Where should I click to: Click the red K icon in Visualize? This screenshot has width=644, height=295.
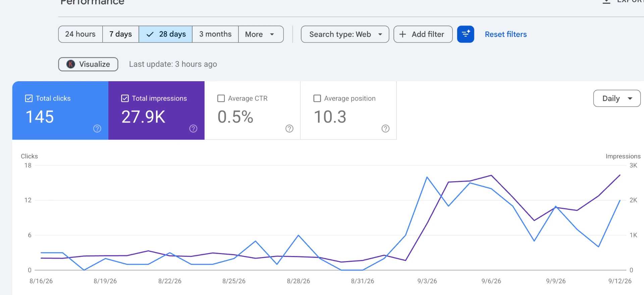(71, 64)
